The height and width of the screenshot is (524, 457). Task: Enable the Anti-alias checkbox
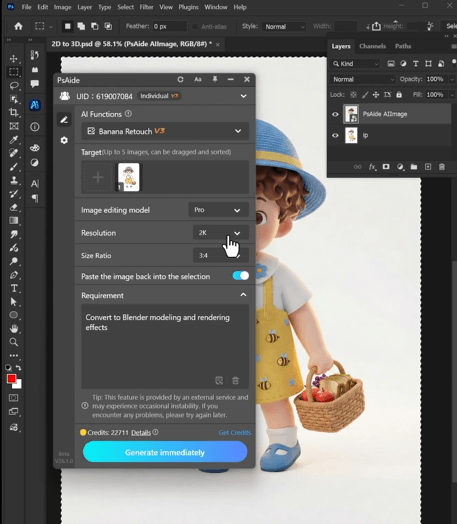click(195, 26)
